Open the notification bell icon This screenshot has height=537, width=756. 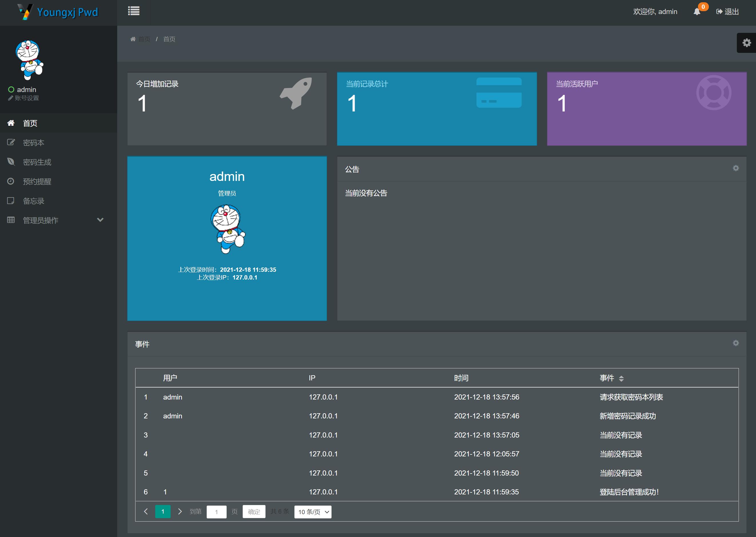[697, 11]
